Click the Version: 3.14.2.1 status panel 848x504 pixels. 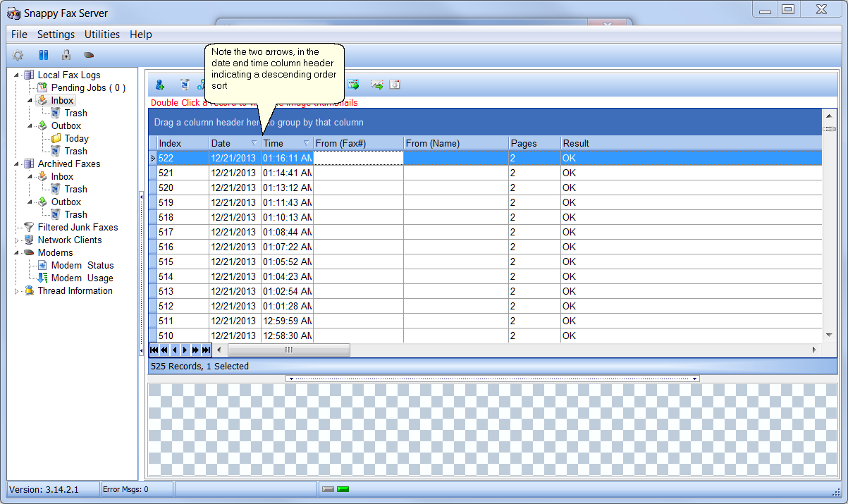53,489
